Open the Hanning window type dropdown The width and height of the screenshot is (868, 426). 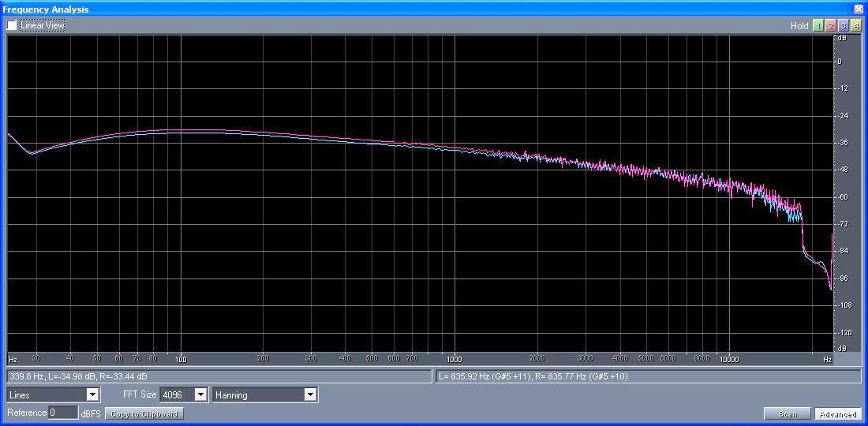(x=265, y=394)
